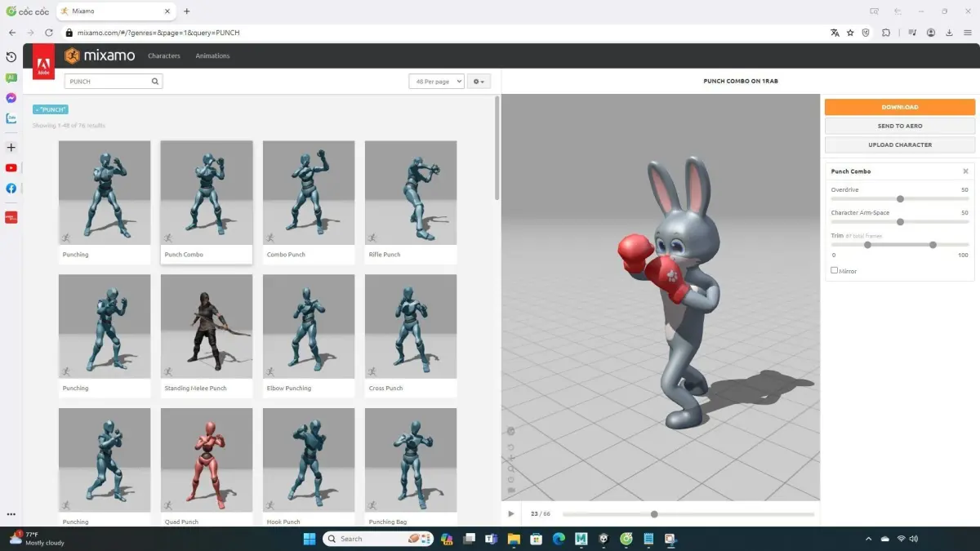Open the Characters tab
This screenshot has width=980, height=551.
(x=164, y=56)
